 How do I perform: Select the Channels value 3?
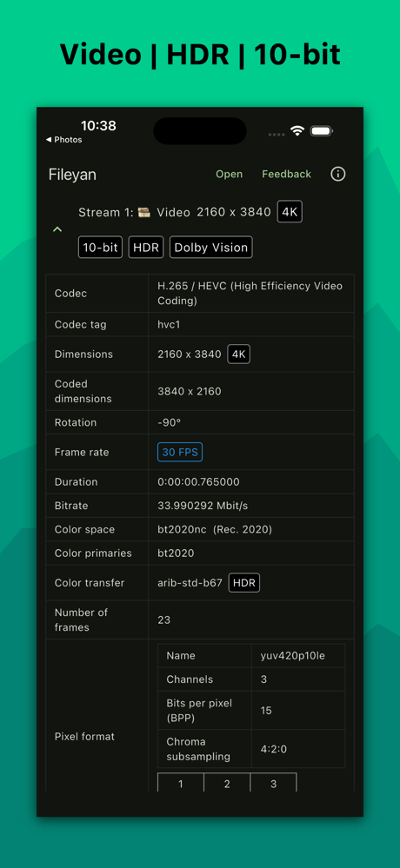click(263, 679)
